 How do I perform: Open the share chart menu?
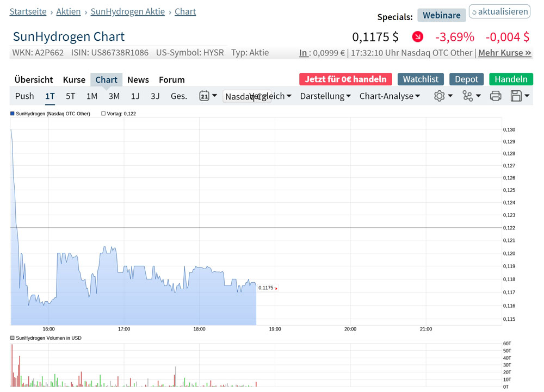471,96
